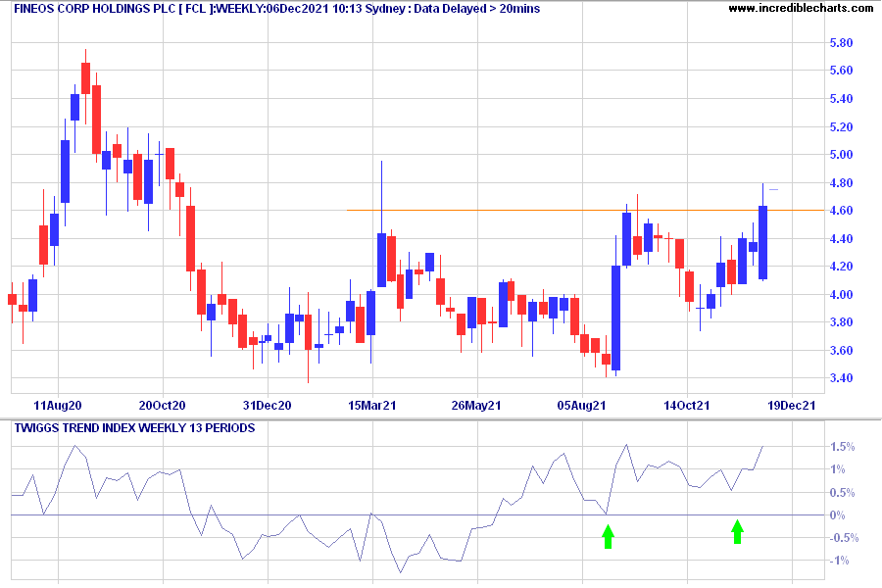This screenshot has width=882, height=588.
Task: Open the www.incrediblecharts.com link
Action: pyautogui.click(x=801, y=9)
